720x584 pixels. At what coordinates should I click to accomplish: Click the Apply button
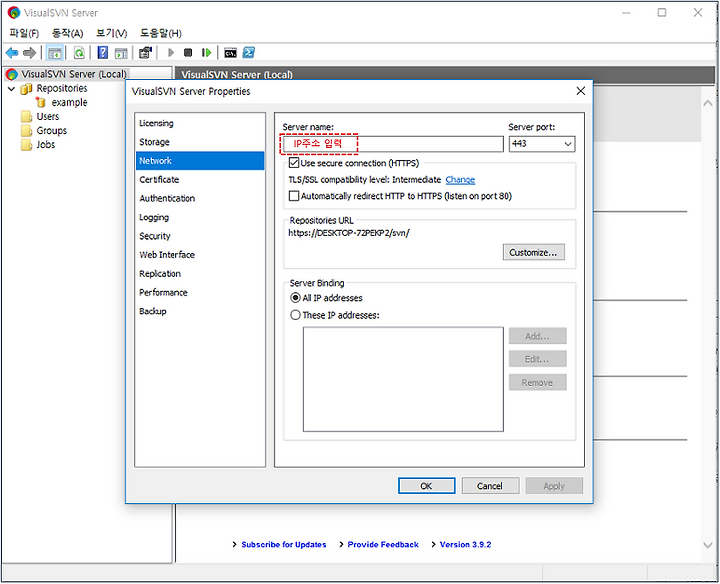554,486
